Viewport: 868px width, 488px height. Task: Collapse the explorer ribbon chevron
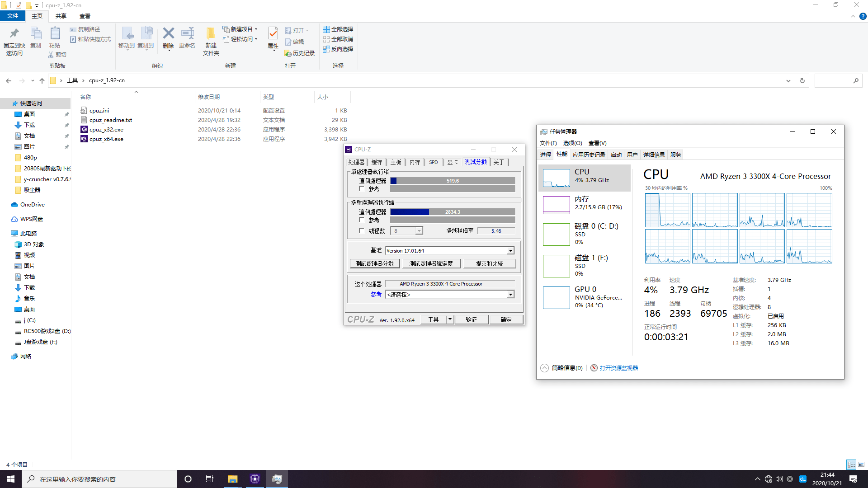tap(853, 16)
